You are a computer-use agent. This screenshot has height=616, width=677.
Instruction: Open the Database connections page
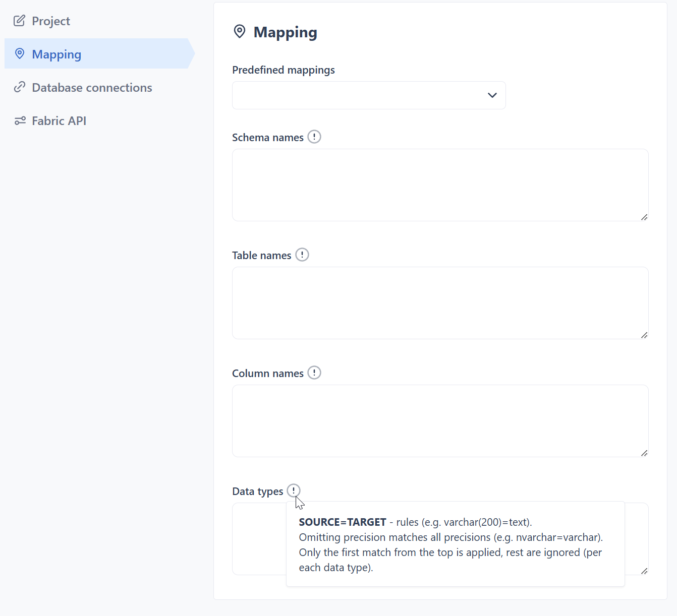click(92, 88)
